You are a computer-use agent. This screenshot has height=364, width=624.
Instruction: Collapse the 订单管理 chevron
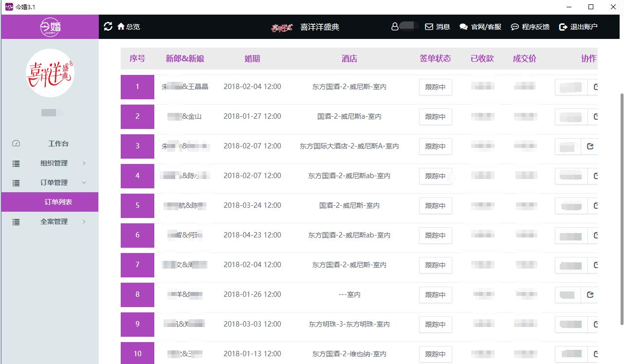(84, 183)
